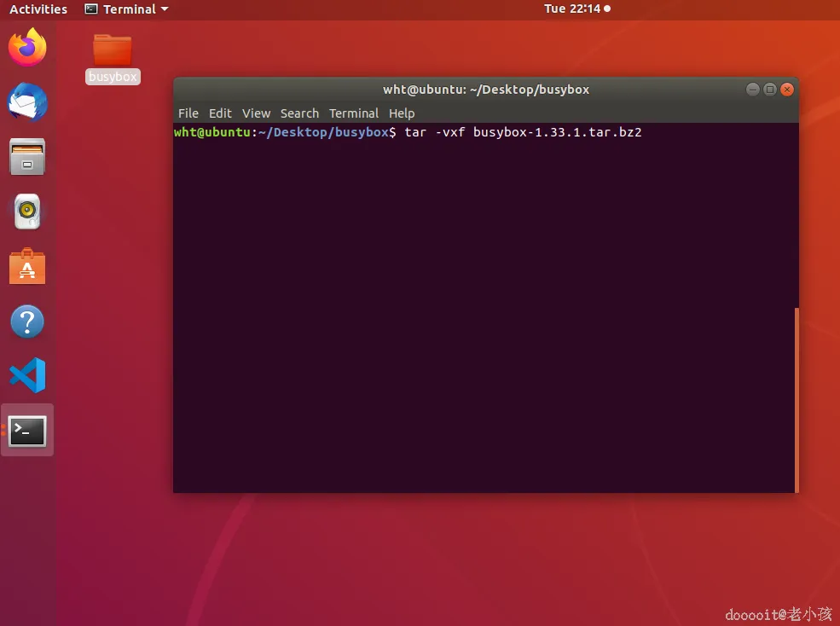Open the Help question mark icon
The image size is (840, 626).
[x=27, y=322]
